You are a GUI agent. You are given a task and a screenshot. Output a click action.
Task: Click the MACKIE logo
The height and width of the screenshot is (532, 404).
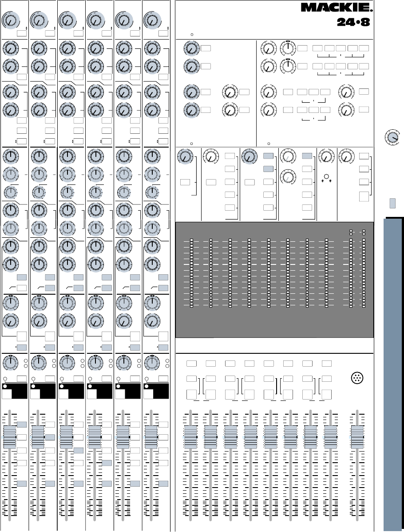[337, 8]
